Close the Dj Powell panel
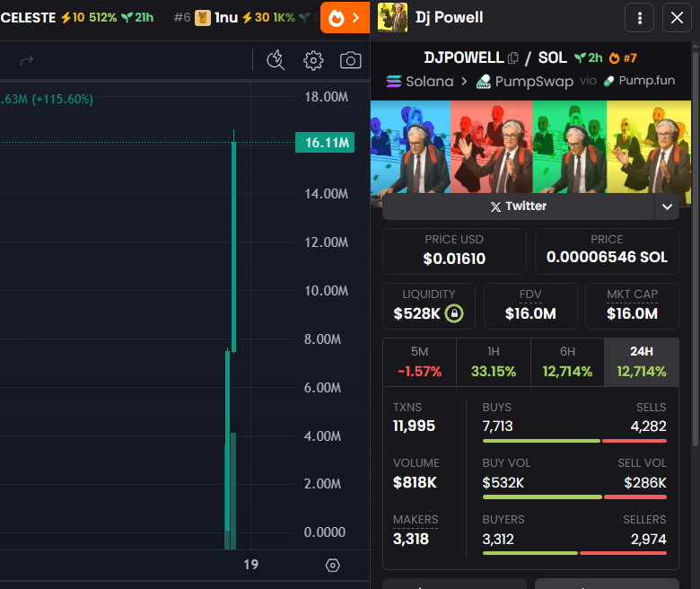 [677, 18]
